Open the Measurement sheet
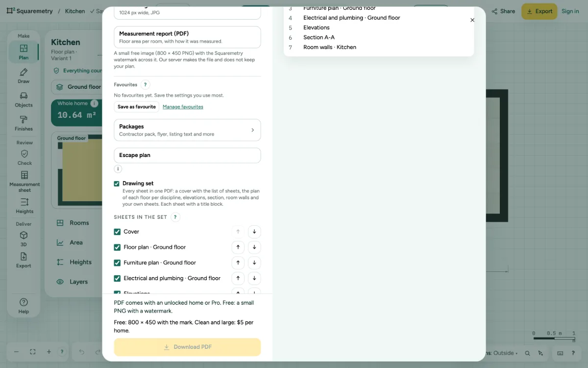 [x=24, y=181]
